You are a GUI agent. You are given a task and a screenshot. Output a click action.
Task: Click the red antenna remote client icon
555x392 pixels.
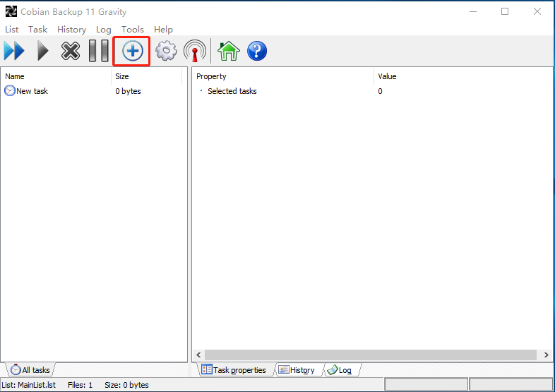(195, 51)
